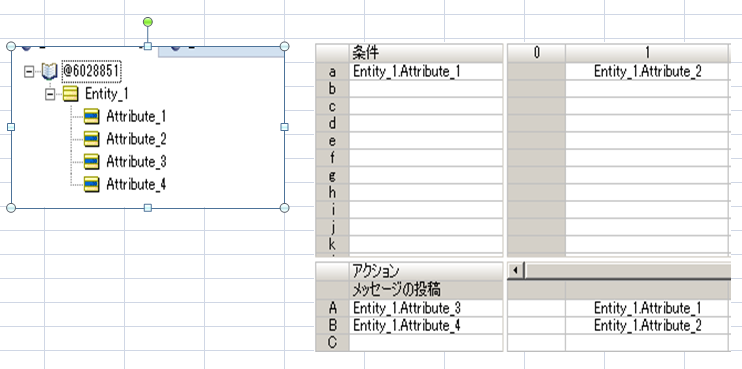Screen dimensions: 742x369
Task: Click the book icon beside @6028851
Action: [50, 71]
